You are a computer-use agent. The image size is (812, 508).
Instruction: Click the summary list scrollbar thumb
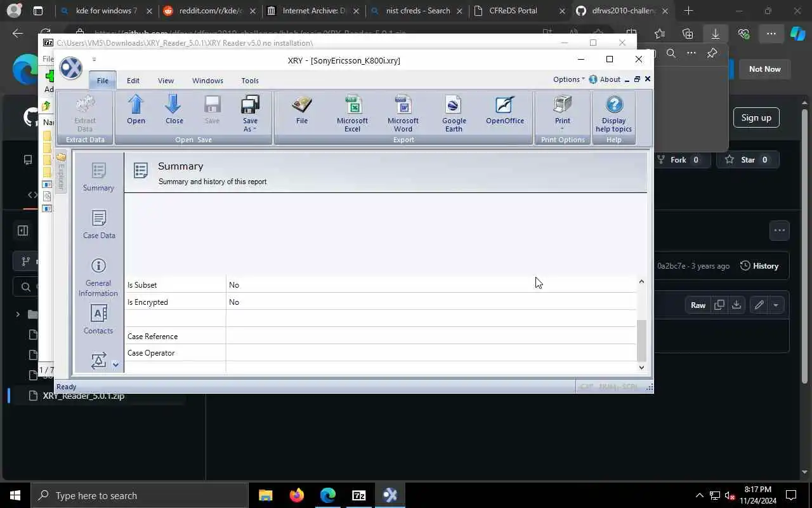tap(641, 340)
